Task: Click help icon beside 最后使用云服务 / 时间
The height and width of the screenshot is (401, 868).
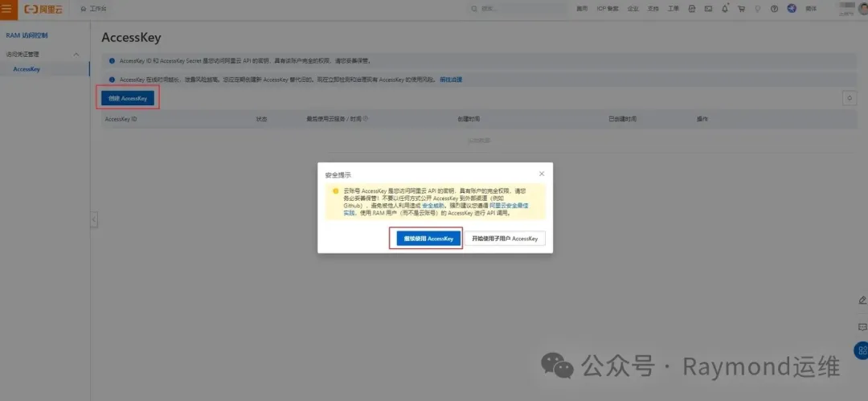Action: [x=366, y=118]
